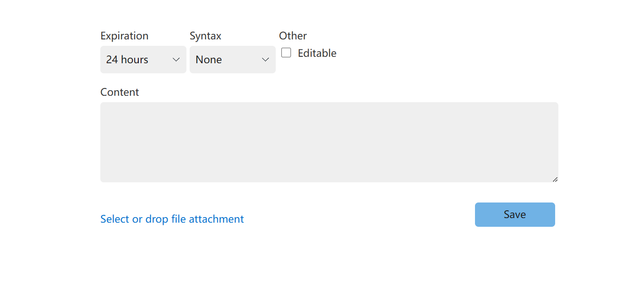The width and height of the screenshot is (644, 290).
Task: Click the Save button's text label
Action: point(515,214)
